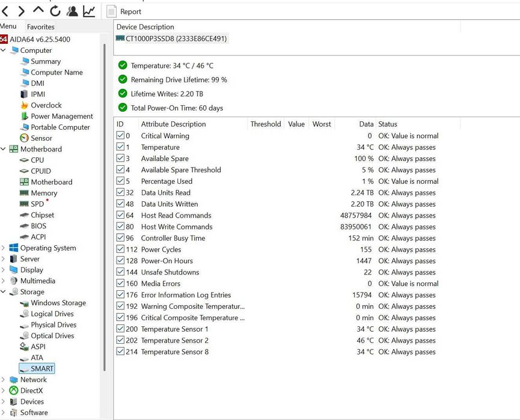Open the ASPI icon
This screenshot has height=420, width=520.
24,347
